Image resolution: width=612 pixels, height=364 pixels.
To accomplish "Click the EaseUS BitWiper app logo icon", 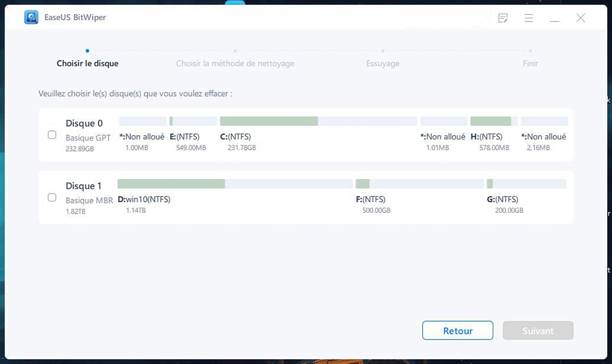I will coord(31,18).
